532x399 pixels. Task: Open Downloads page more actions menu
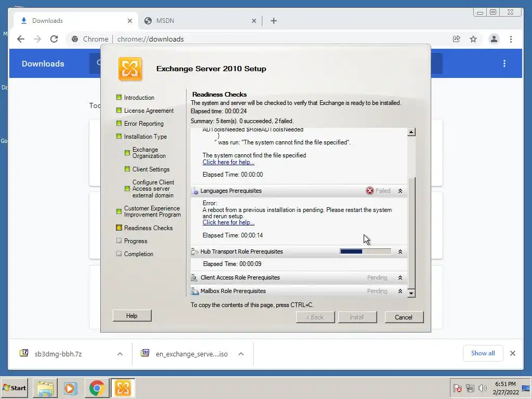click(x=504, y=63)
